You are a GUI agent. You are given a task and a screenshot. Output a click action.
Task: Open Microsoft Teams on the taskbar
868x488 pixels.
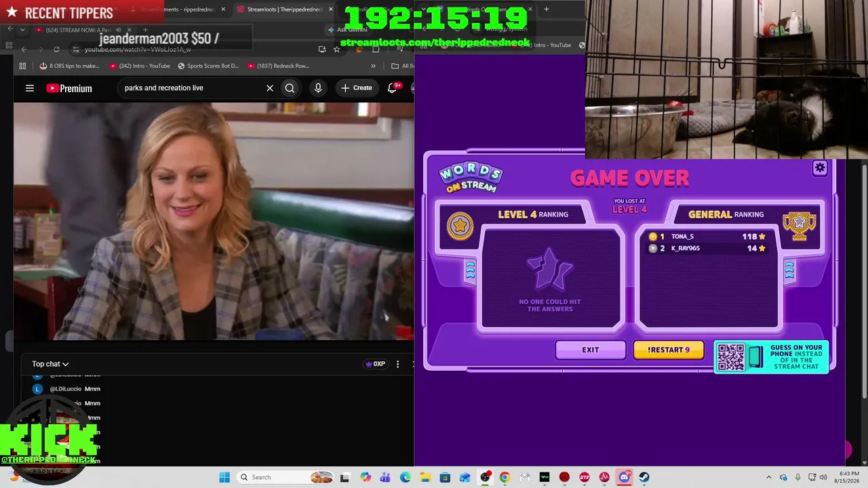[x=385, y=477]
